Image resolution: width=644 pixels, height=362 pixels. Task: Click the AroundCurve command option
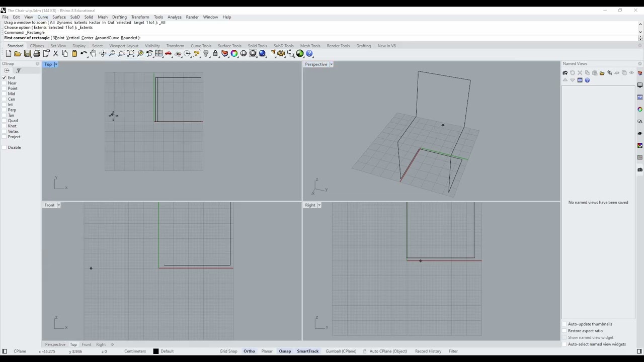click(107, 38)
